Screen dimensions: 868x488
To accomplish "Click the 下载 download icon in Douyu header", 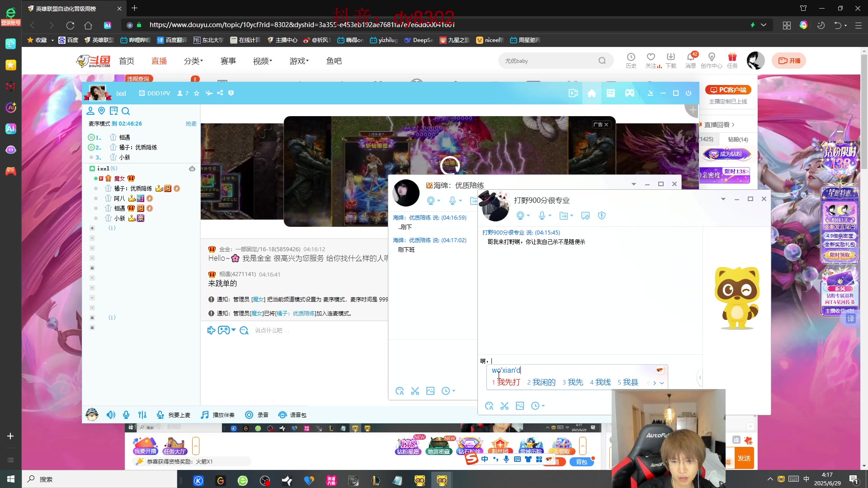I will [671, 61].
